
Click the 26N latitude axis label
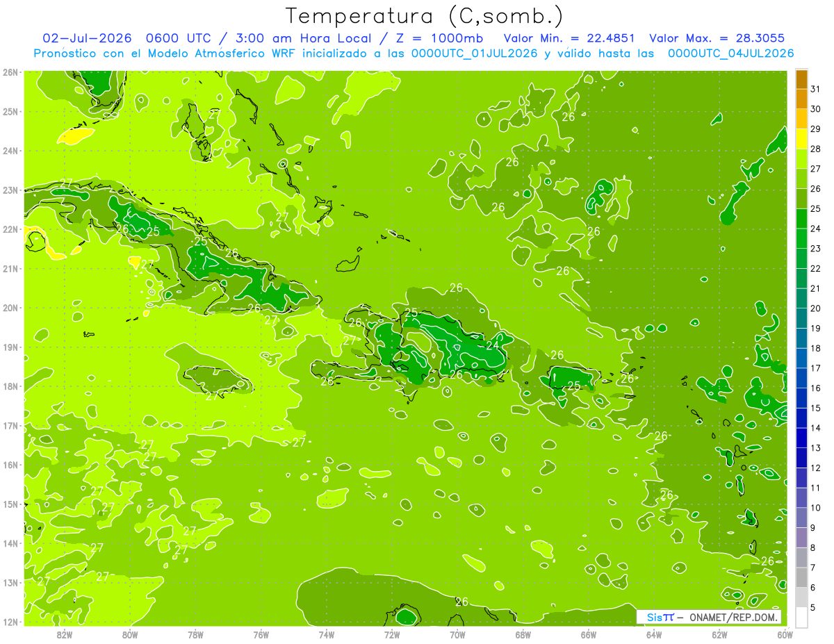pos(10,72)
